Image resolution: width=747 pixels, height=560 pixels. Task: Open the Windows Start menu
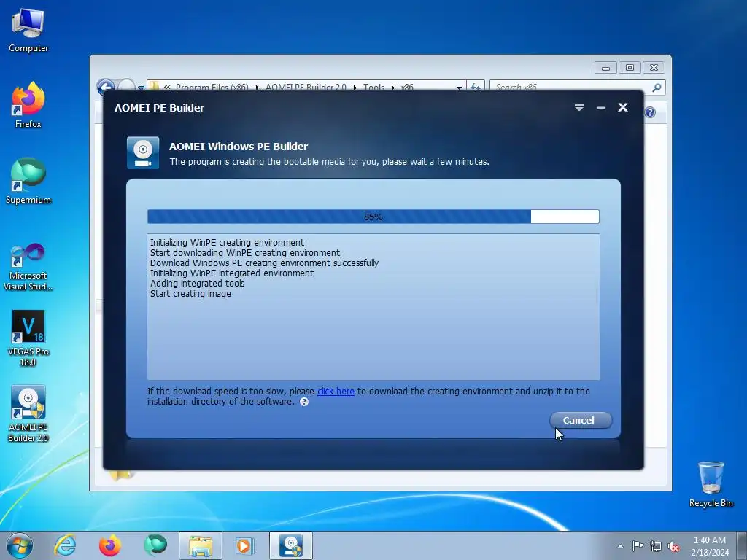click(20, 545)
